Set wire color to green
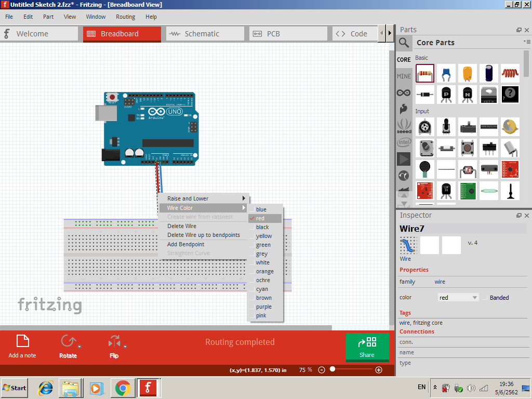This screenshot has width=532, height=399. (265, 245)
